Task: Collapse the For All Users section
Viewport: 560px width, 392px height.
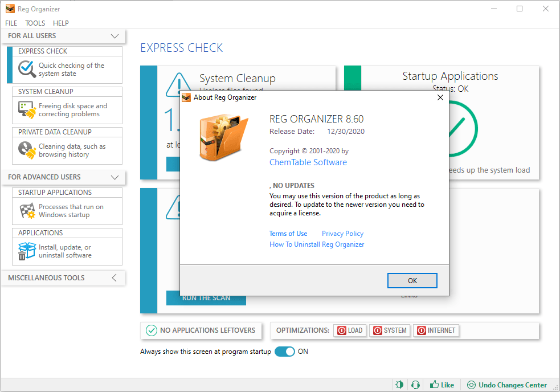Action: 115,36
